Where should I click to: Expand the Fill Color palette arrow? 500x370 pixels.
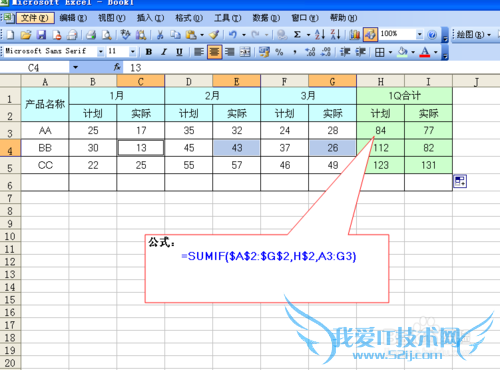click(413, 52)
